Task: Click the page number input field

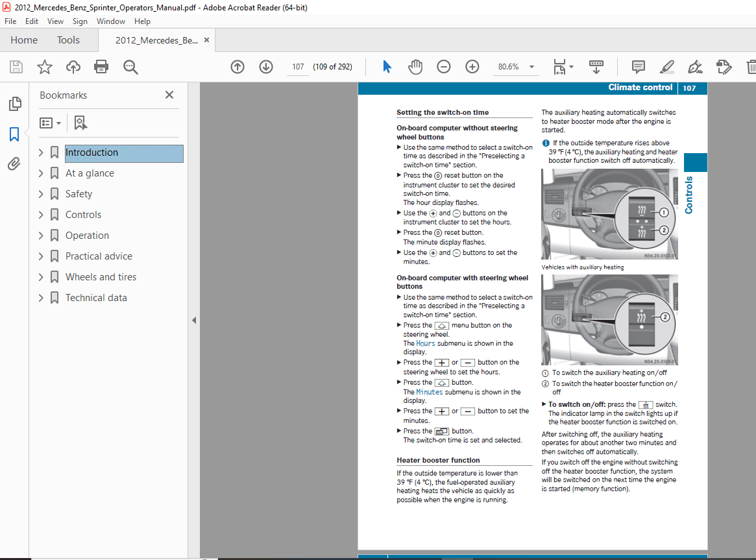Action: click(x=297, y=66)
